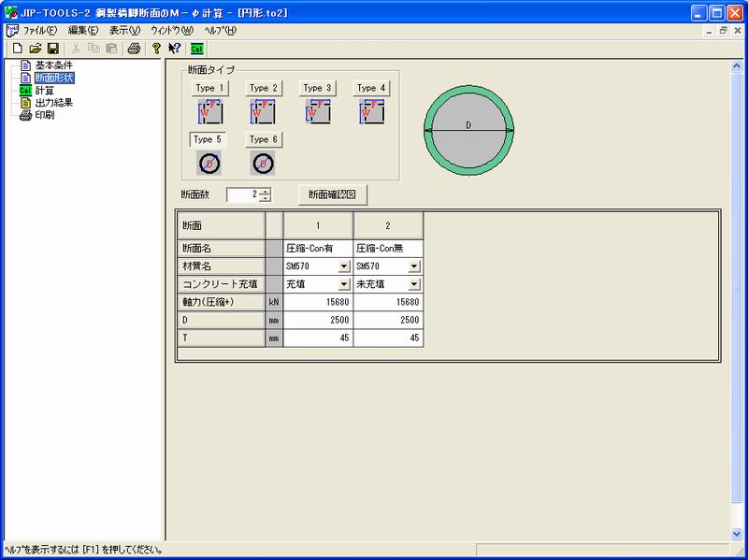Image resolution: width=748 pixels, height=560 pixels.
Task: Open the 表示 menu
Action: tap(123, 30)
